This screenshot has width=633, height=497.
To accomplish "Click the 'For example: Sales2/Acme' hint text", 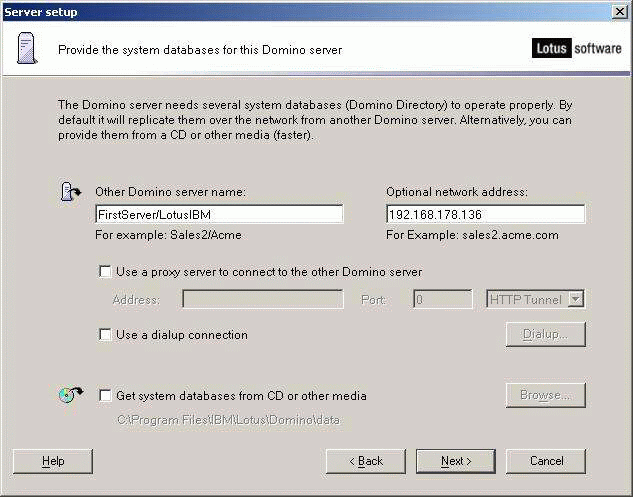I will pyautogui.click(x=168, y=235).
